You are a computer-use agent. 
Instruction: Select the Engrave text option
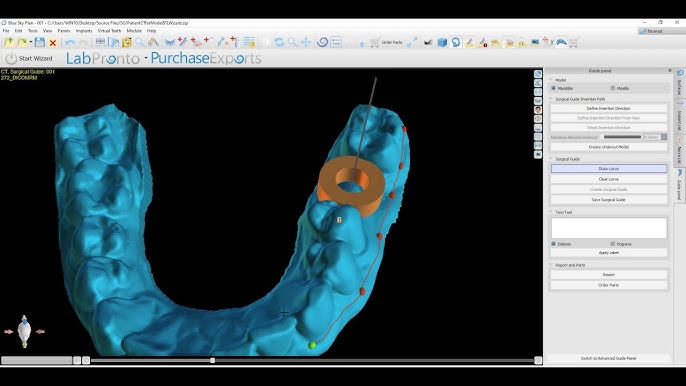click(612, 244)
